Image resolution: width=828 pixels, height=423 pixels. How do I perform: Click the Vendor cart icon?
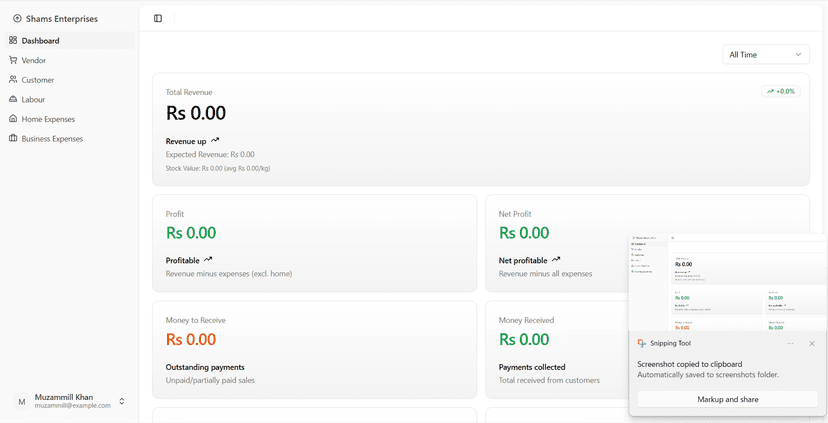13,60
